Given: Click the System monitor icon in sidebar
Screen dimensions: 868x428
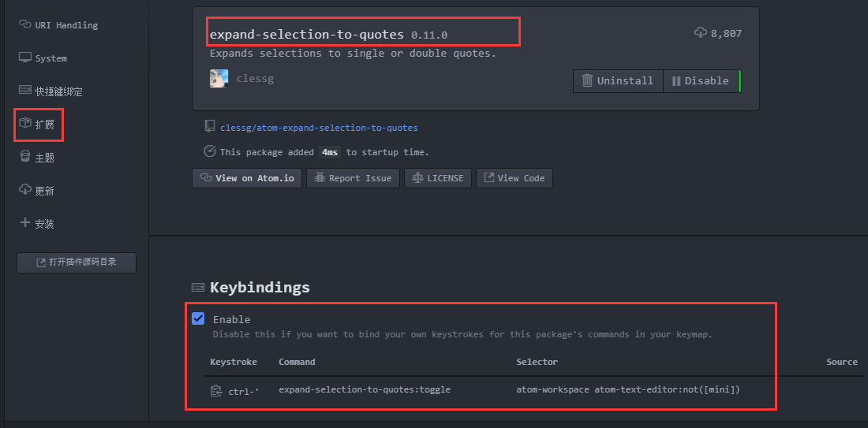Looking at the screenshot, I should tap(25, 58).
